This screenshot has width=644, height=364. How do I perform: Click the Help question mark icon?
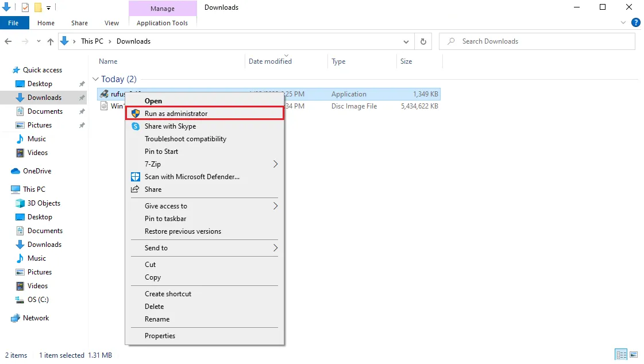tap(636, 22)
